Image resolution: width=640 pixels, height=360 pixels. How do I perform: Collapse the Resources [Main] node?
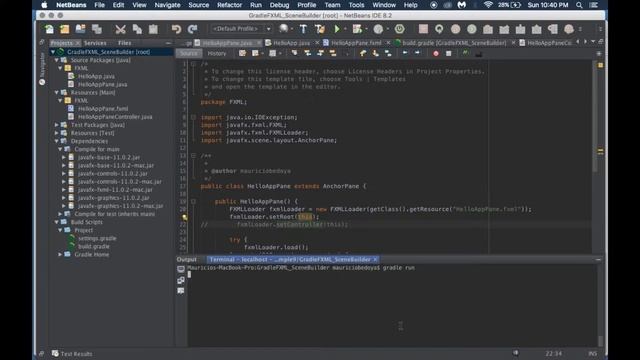pyautogui.click(x=57, y=93)
